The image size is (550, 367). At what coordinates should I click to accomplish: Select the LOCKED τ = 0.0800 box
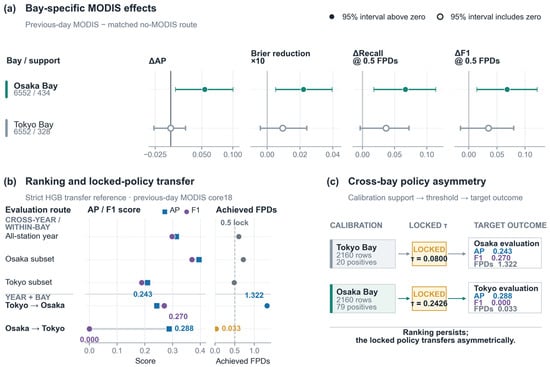click(429, 254)
